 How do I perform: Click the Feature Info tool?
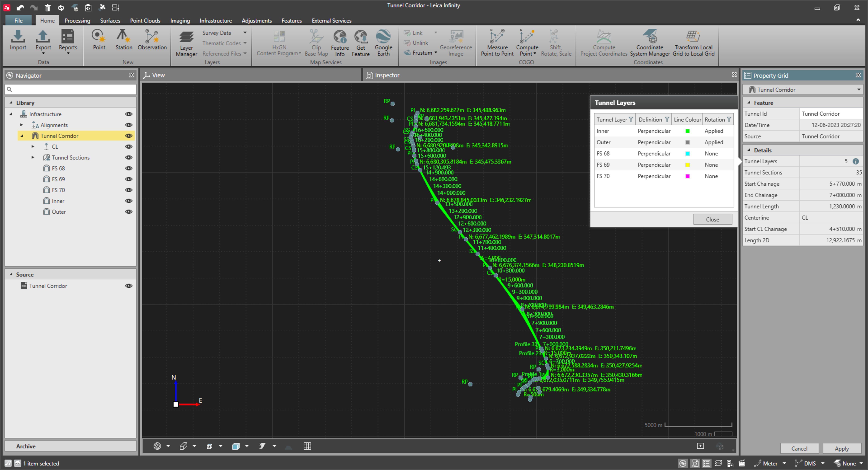click(x=340, y=43)
